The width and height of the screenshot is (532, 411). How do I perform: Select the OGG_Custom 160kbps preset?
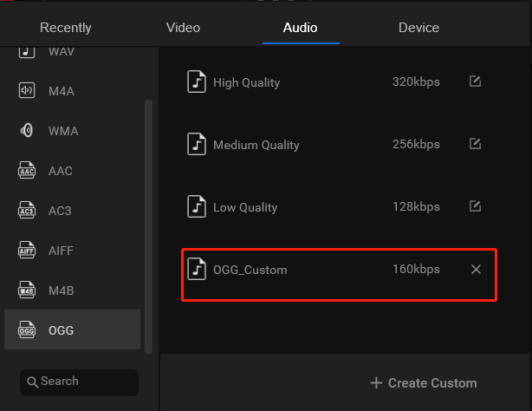[x=340, y=275]
